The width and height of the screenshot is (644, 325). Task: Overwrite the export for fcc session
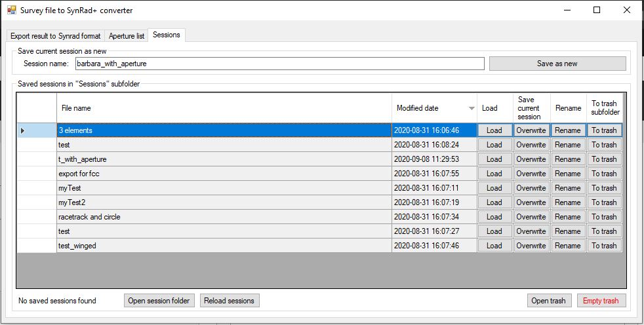click(x=531, y=174)
